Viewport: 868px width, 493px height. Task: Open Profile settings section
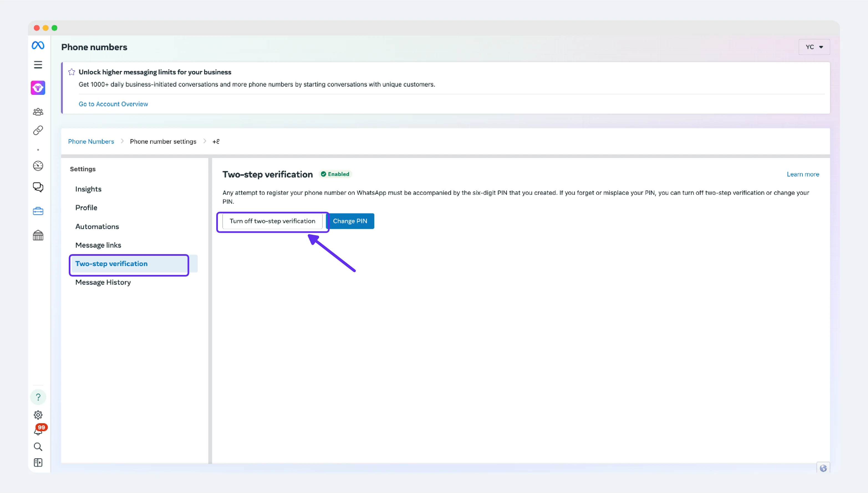click(86, 208)
